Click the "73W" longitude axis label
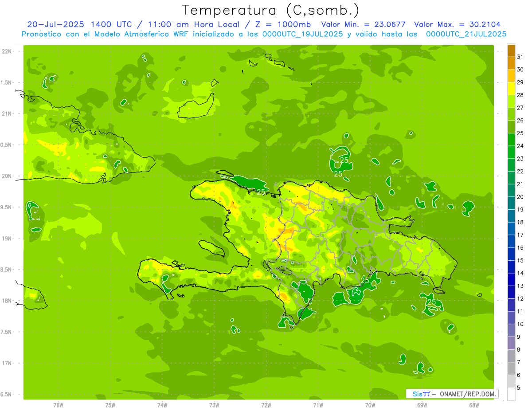The image size is (532, 411). [x=214, y=405]
